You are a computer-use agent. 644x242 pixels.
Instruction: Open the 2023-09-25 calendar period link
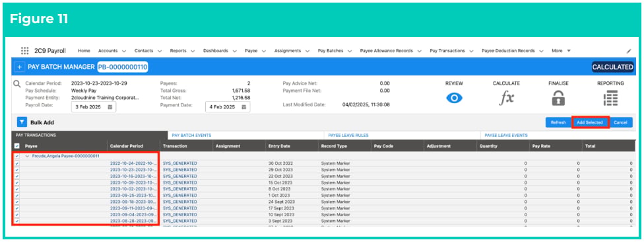point(133,195)
